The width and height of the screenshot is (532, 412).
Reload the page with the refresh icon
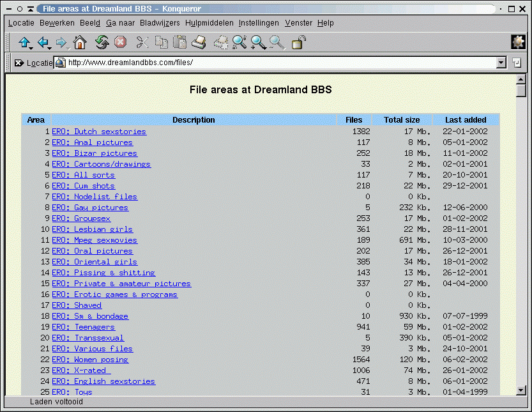(x=102, y=43)
